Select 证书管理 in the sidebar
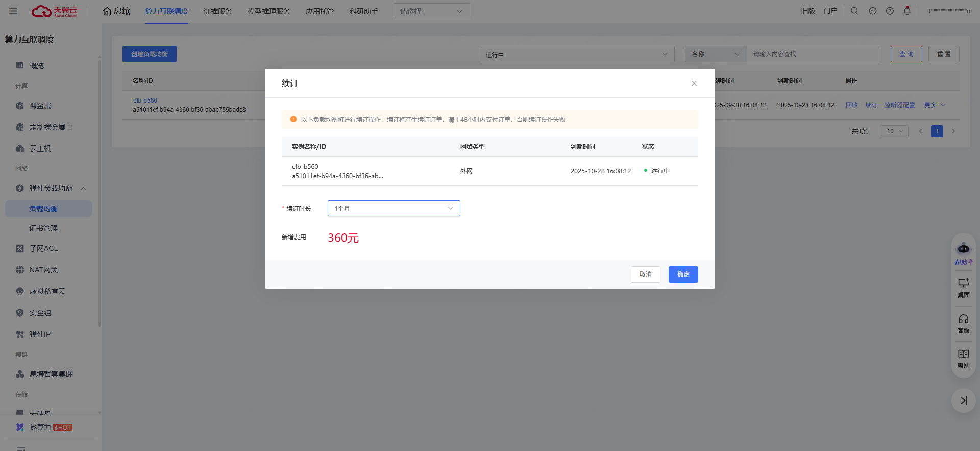 [x=43, y=228]
